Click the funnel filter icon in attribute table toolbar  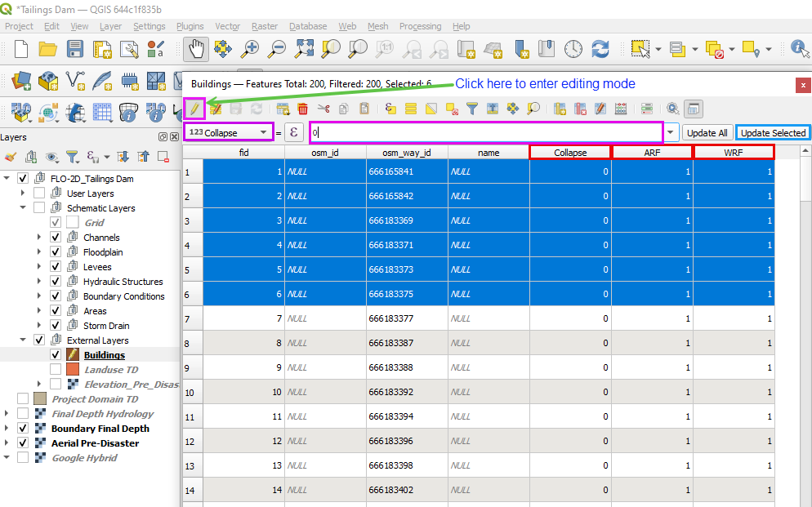tap(471, 108)
